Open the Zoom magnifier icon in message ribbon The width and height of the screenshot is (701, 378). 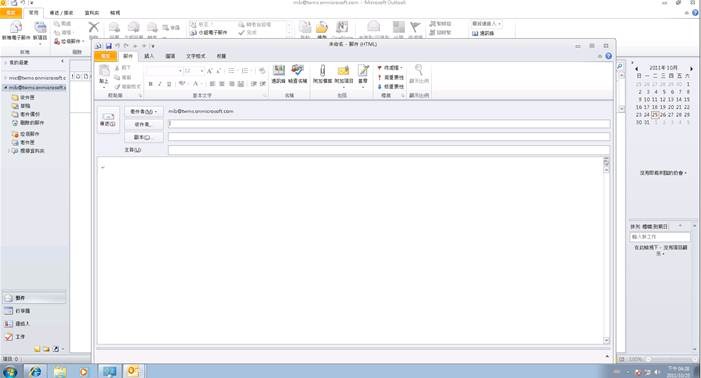pos(419,74)
